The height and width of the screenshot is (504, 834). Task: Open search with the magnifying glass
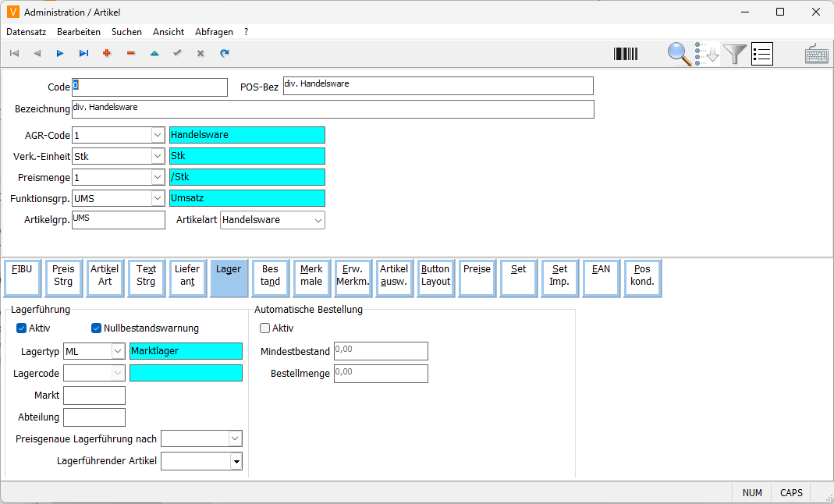(680, 54)
